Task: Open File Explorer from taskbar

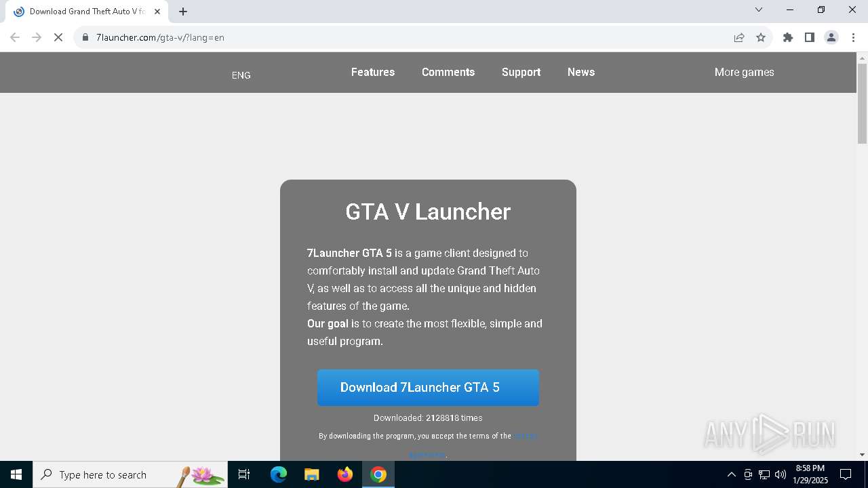Action: [x=311, y=474]
